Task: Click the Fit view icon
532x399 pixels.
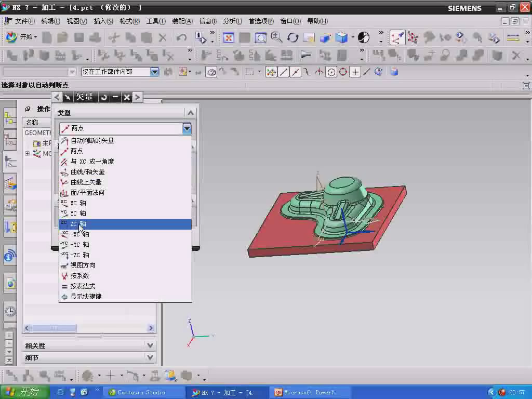Action: [x=229, y=37]
